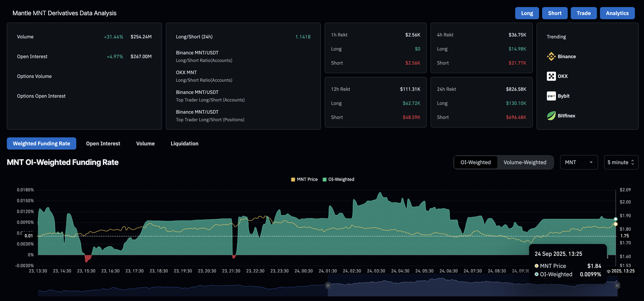Open the 5 minute interval selector
The image size is (644, 301).
[621, 162]
